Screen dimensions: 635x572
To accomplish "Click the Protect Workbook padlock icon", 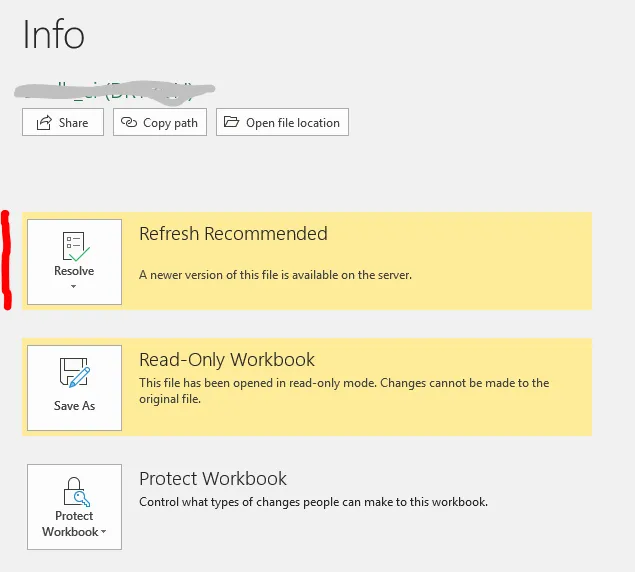I will coord(75,492).
